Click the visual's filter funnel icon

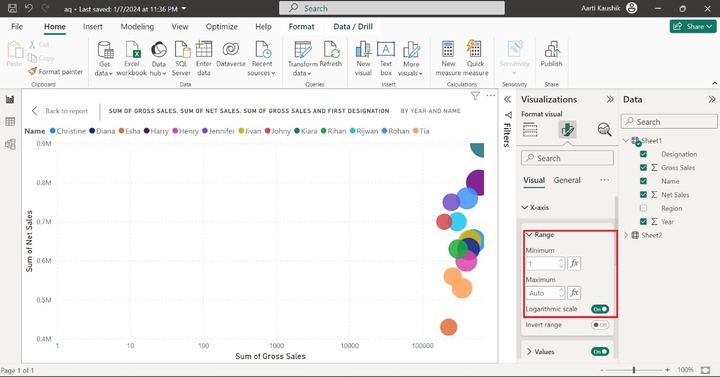tap(475, 96)
